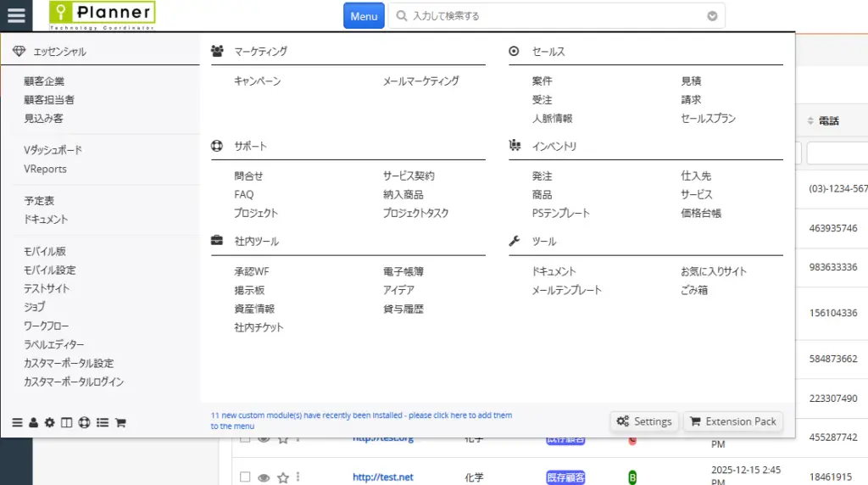This screenshot has height=485, width=868.
Task: Click the bulleted list icon in menu footer
Action: coord(102,422)
